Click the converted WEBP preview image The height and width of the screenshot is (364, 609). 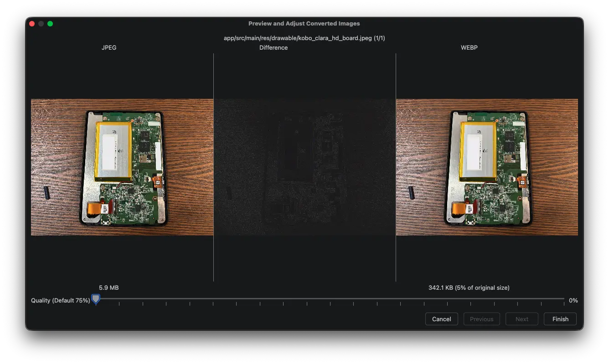[x=487, y=167]
